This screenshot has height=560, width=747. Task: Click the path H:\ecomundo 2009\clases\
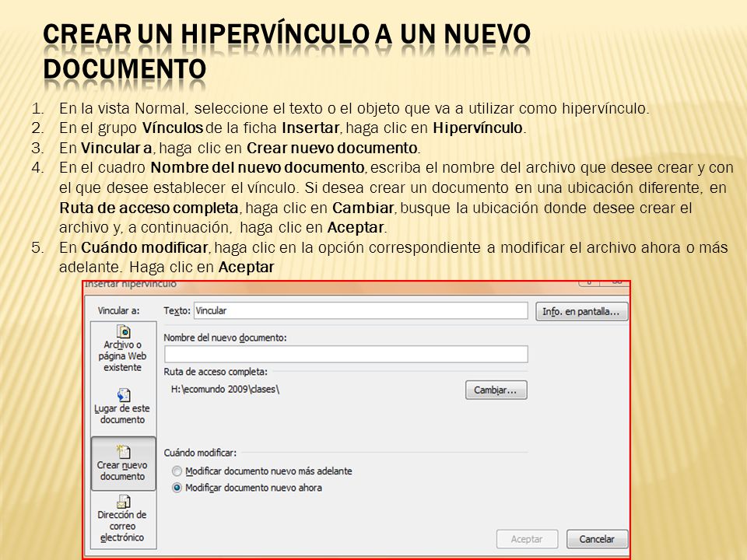225,389
